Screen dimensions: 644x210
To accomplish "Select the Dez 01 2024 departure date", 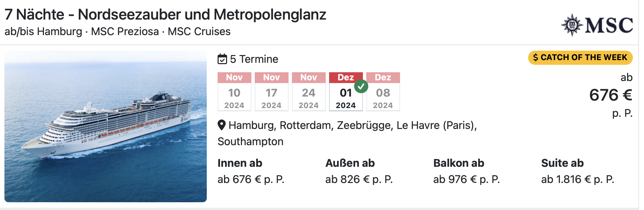I will (x=346, y=91).
